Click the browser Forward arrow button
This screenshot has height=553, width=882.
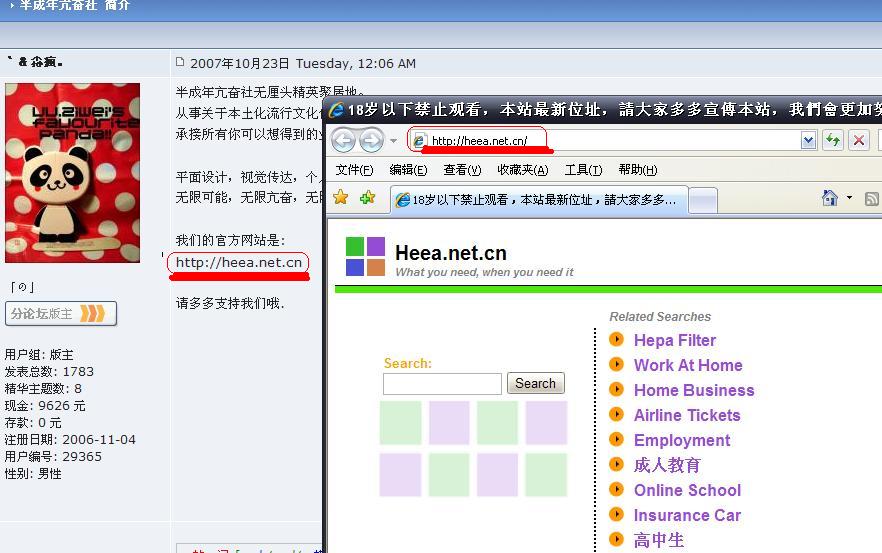coord(371,140)
